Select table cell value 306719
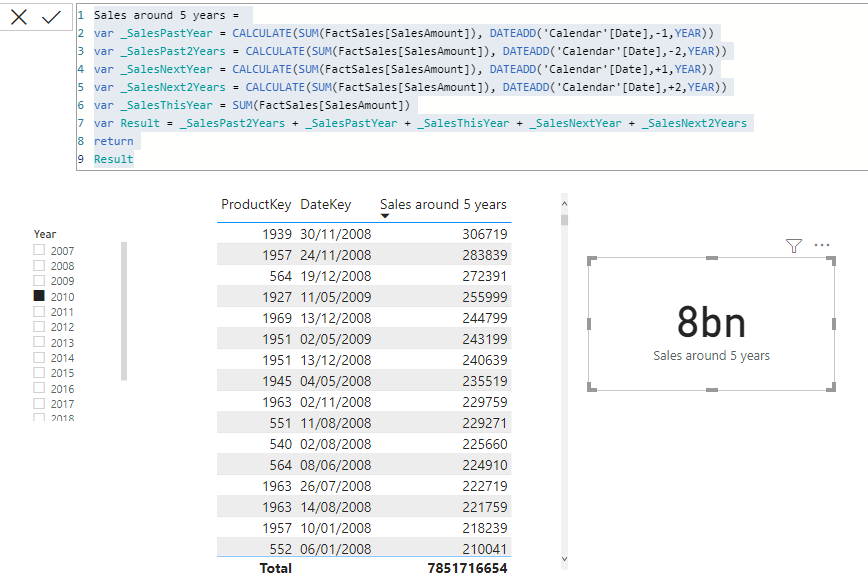The width and height of the screenshot is (868, 579). tap(485, 234)
